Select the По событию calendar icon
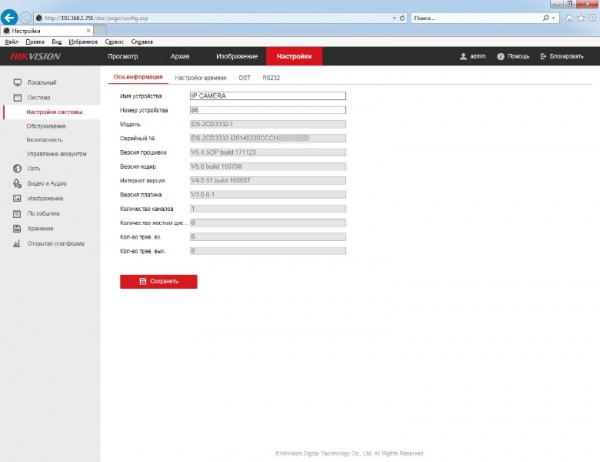This screenshot has width=600, height=462. pos(17,214)
